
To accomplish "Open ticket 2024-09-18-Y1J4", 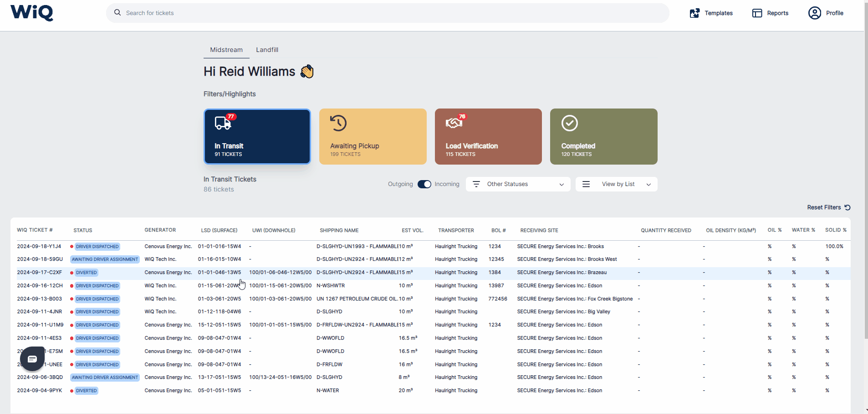I will click(39, 246).
